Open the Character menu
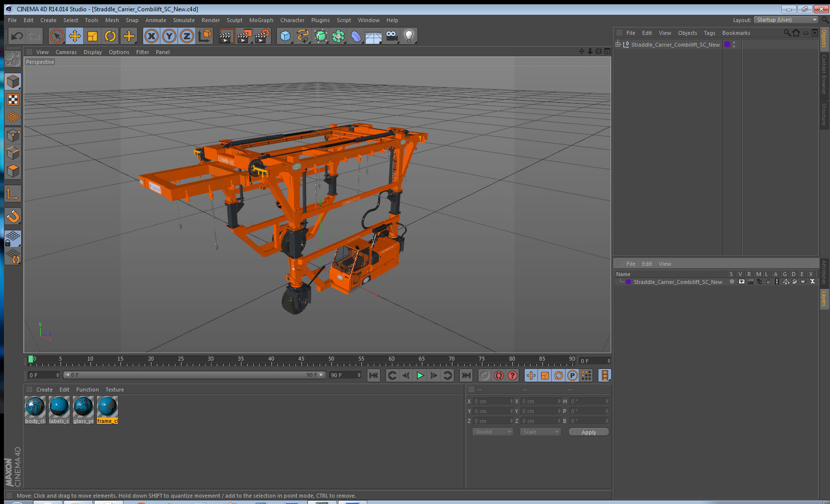Viewport: 830px width, 504px height. (292, 20)
